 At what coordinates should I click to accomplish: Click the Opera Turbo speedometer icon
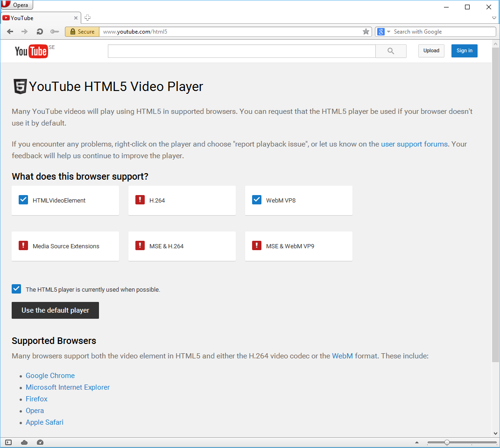click(x=40, y=442)
